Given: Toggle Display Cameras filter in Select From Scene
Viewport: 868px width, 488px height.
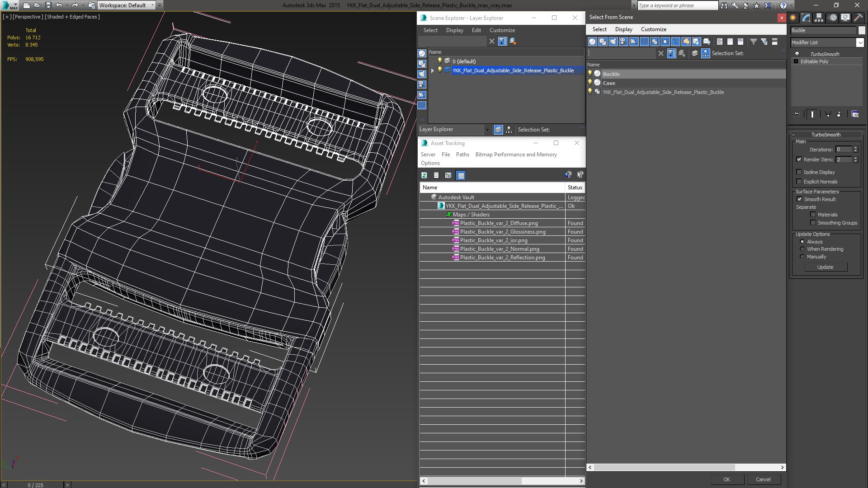Looking at the screenshot, I should click(623, 42).
